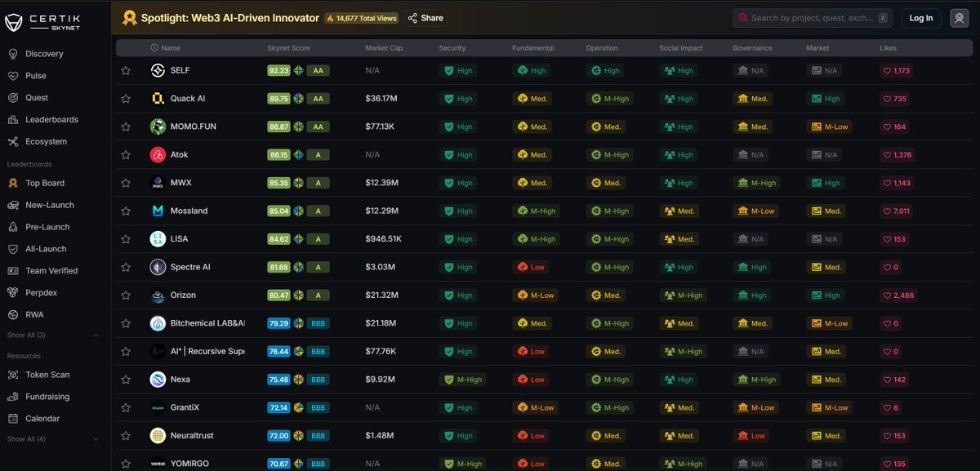Open the MWX project link

click(181, 183)
